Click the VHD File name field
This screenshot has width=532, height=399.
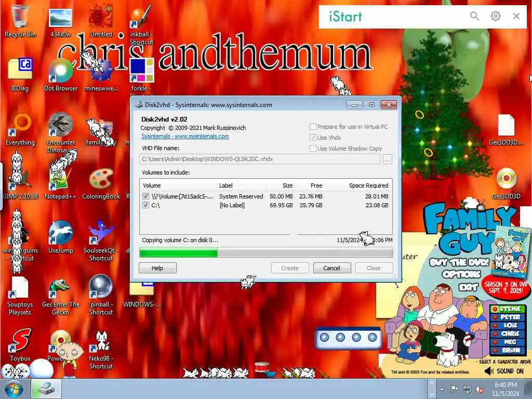(x=260, y=159)
